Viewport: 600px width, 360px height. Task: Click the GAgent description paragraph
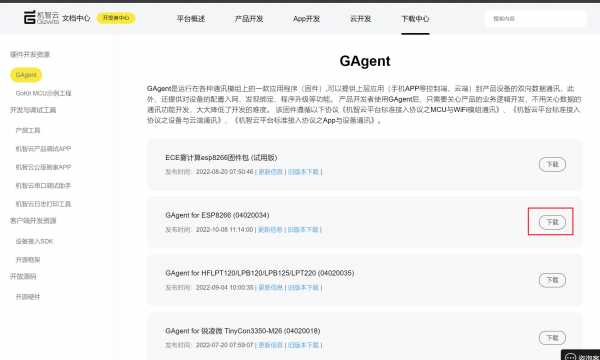[x=364, y=104]
